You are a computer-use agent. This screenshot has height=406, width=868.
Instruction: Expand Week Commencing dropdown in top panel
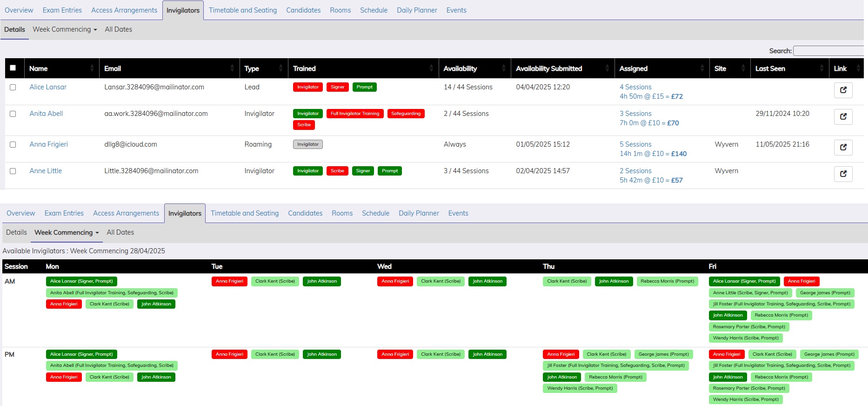pyautogui.click(x=65, y=29)
